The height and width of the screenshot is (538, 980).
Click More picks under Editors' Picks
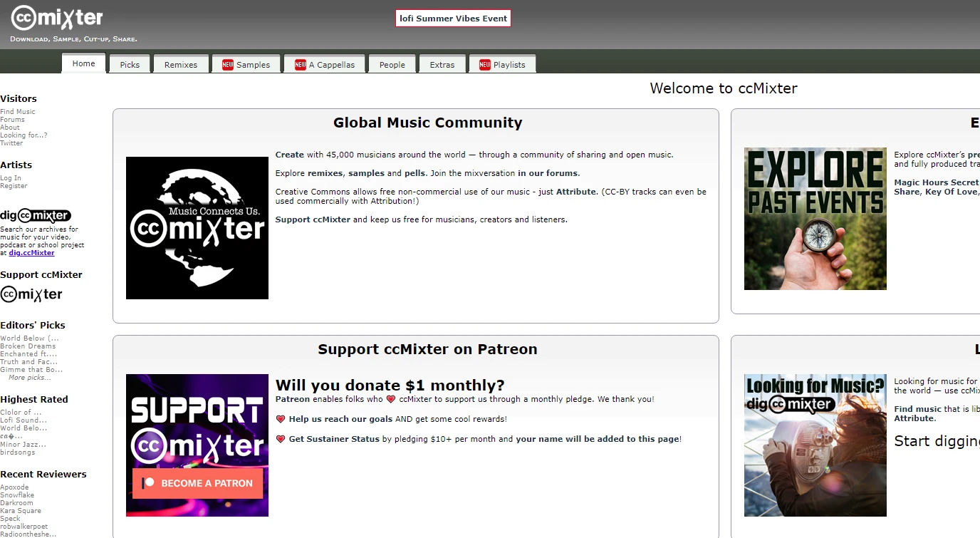(x=30, y=378)
